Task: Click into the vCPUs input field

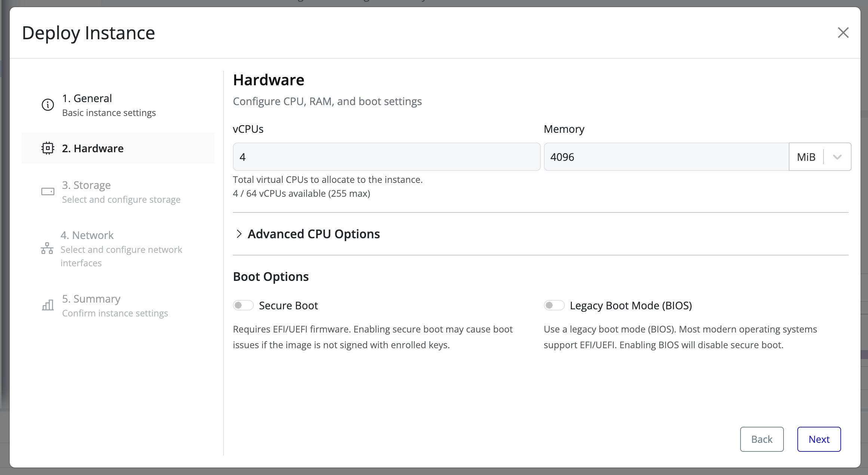Action: pos(387,157)
